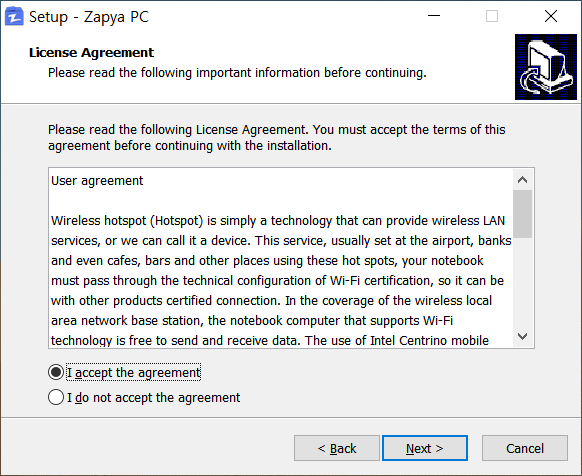582x476 pixels.
Task: Close the Setup - Zapya PC window
Action: click(551, 16)
